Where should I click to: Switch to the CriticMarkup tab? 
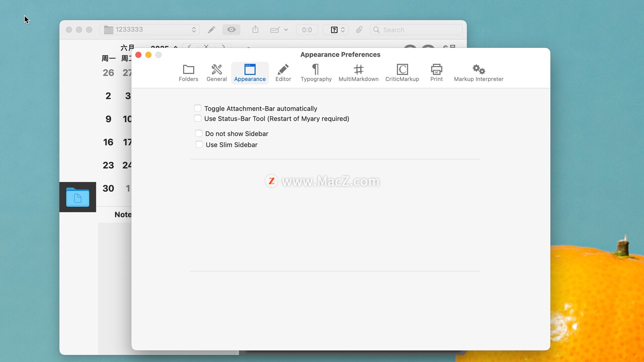(x=402, y=73)
